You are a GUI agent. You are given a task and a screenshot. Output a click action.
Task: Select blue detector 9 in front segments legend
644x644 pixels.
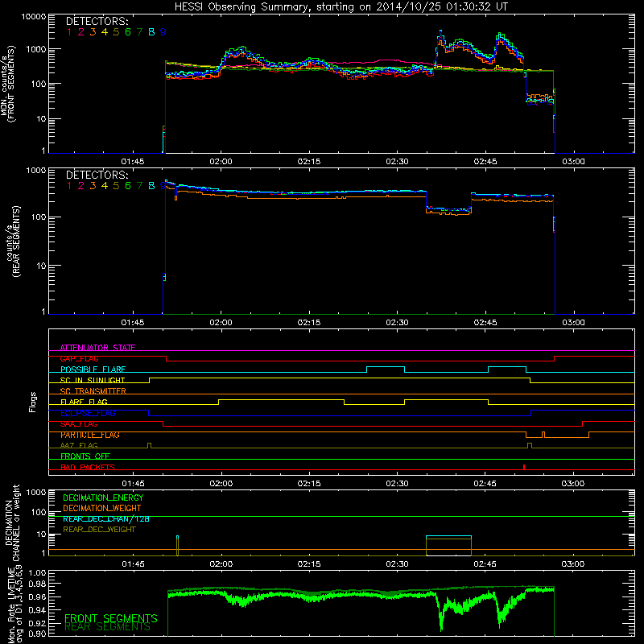pyautogui.click(x=163, y=32)
